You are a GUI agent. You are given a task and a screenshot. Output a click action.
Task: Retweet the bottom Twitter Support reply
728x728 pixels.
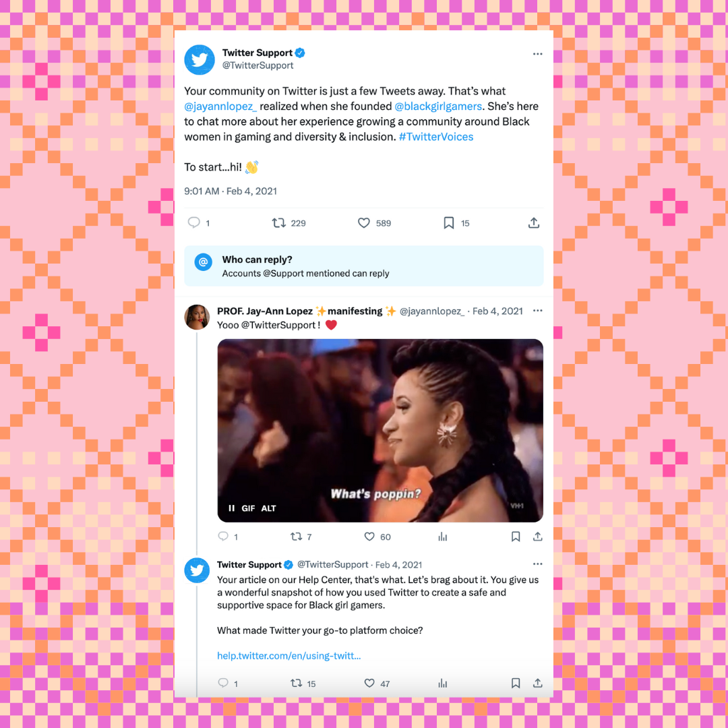click(296, 683)
